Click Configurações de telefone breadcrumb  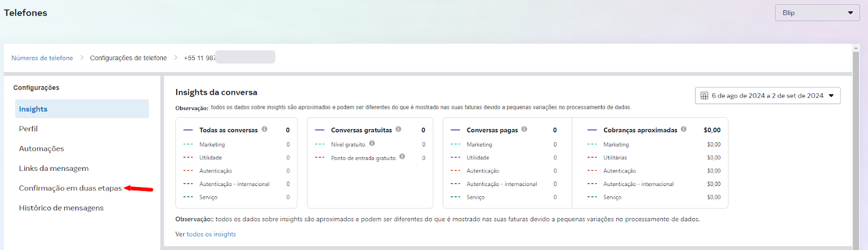click(128, 58)
